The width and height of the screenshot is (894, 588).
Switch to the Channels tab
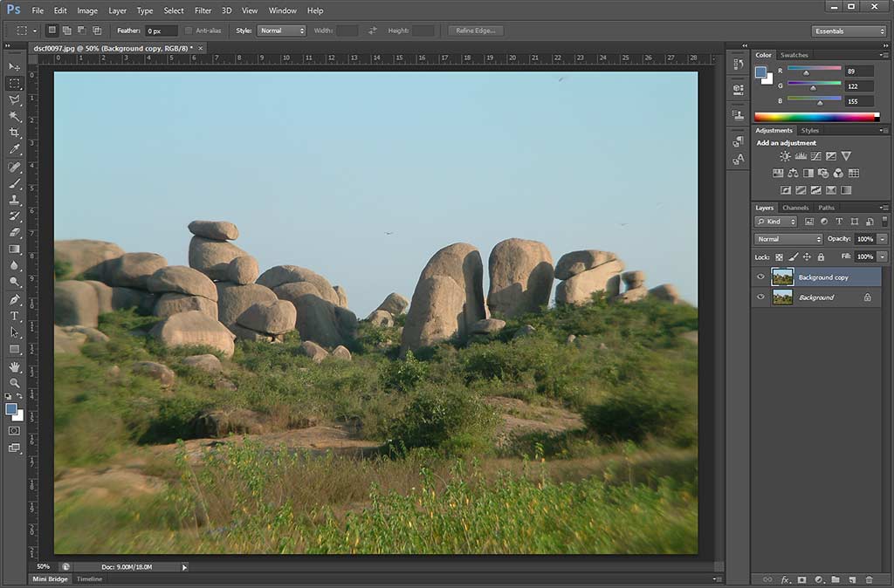click(795, 208)
